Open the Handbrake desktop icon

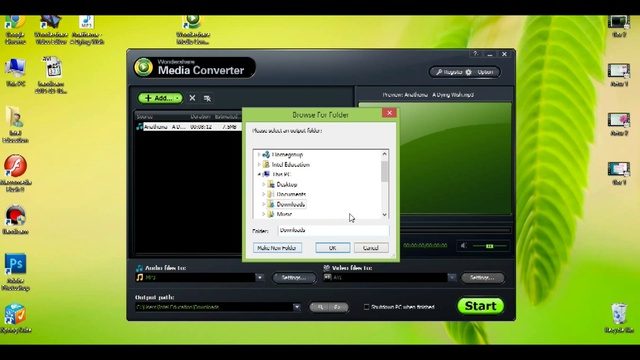(x=16, y=220)
